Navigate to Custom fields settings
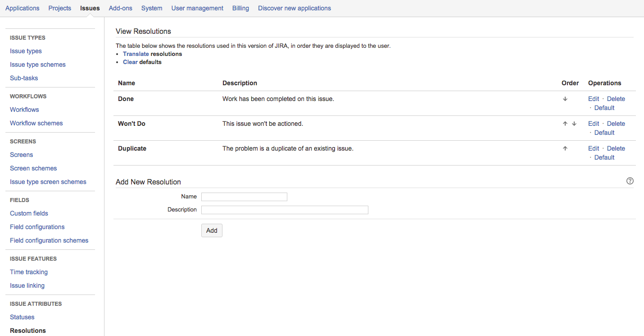This screenshot has height=336, width=644. click(29, 213)
